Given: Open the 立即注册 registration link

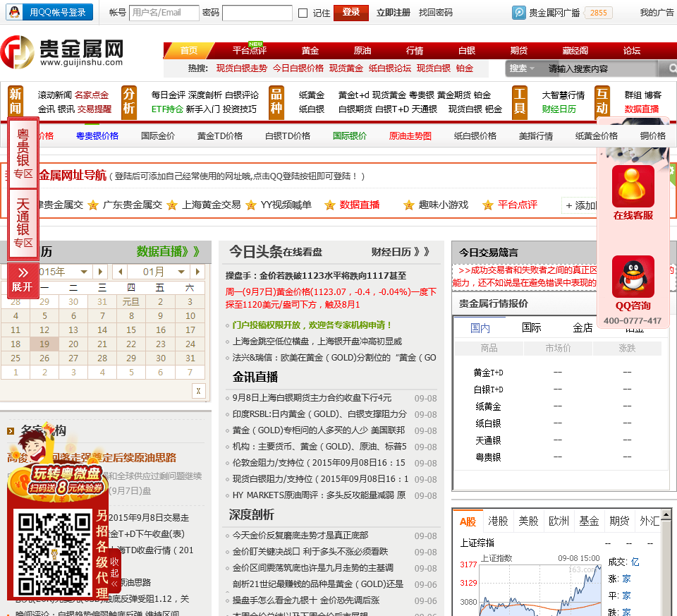Looking at the screenshot, I should click(393, 13).
